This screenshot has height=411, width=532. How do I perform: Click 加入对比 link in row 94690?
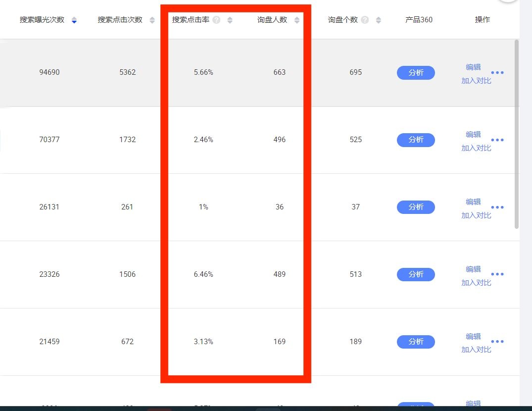click(x=477, y=81)
